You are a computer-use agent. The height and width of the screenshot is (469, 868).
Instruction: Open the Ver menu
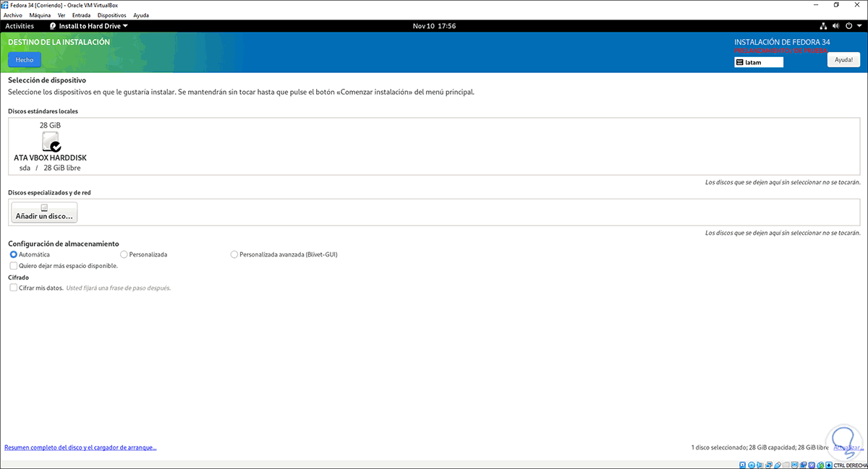[62, 14]
